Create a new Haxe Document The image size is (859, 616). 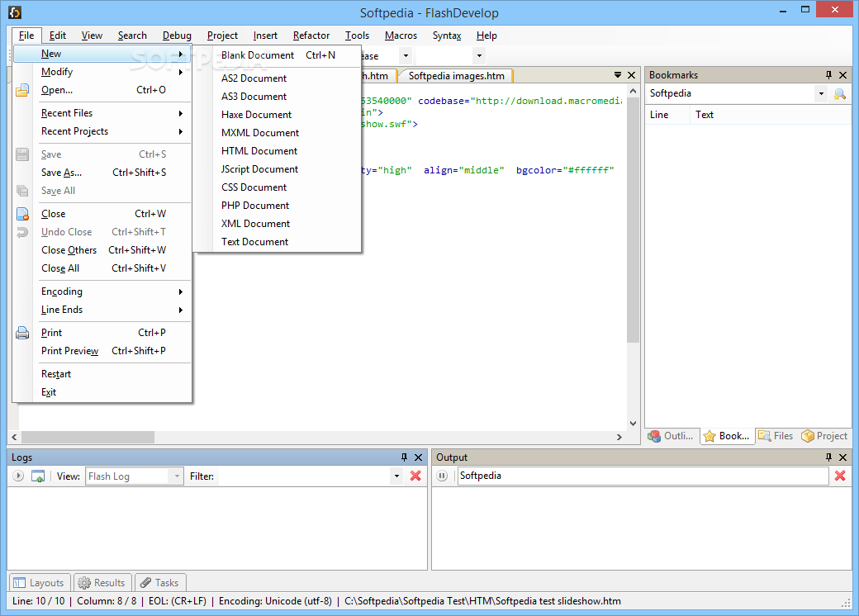278,115
